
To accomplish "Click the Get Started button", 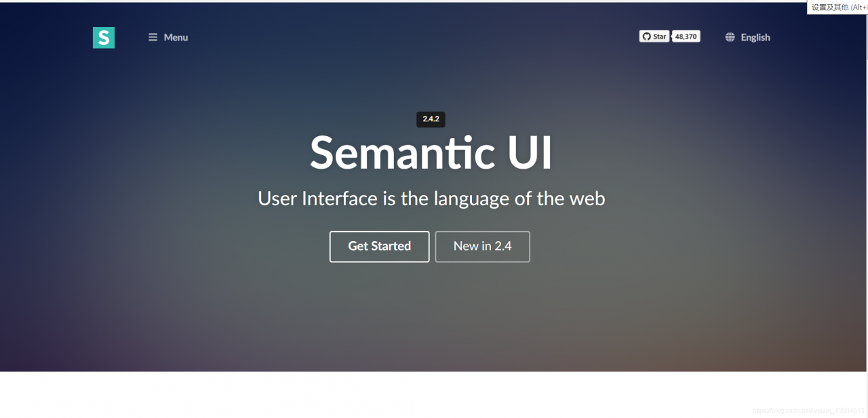I will [379, 247].
